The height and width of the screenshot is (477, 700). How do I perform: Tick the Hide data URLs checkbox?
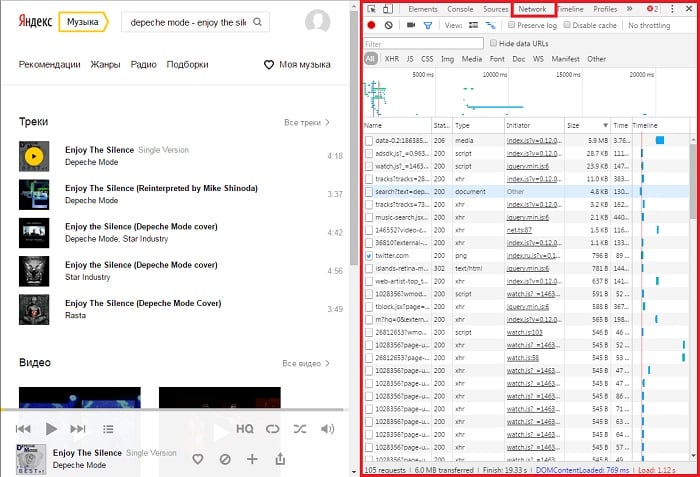pyautogui.click(x=493, y=43)
